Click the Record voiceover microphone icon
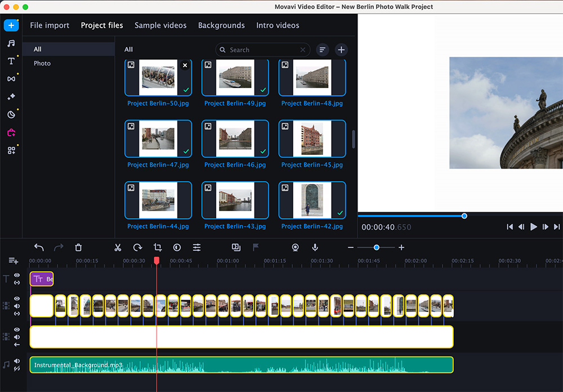 pyautogui.click(x=315, y=247)
